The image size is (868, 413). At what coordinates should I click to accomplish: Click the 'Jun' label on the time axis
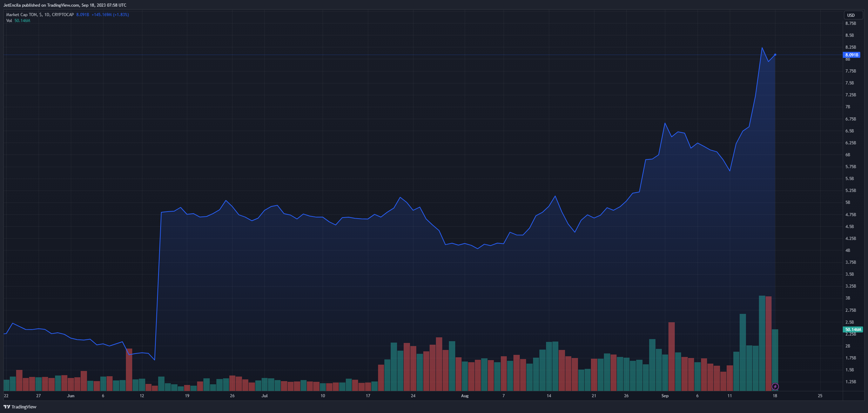click(71, 396)
